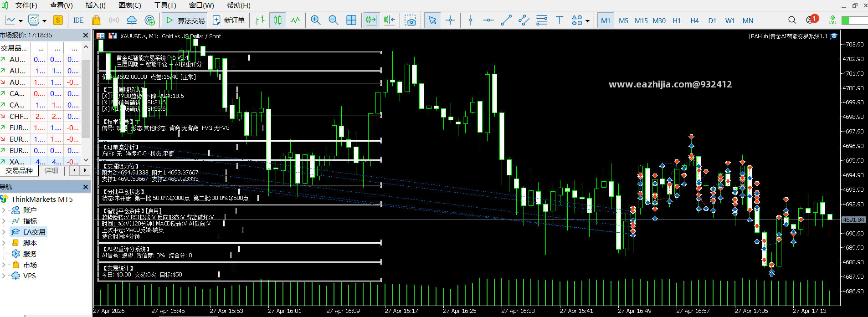
Task: Select ThinkMarkets MT5 in Navigator
Action: pyautogui.click(x=42, y=199)
